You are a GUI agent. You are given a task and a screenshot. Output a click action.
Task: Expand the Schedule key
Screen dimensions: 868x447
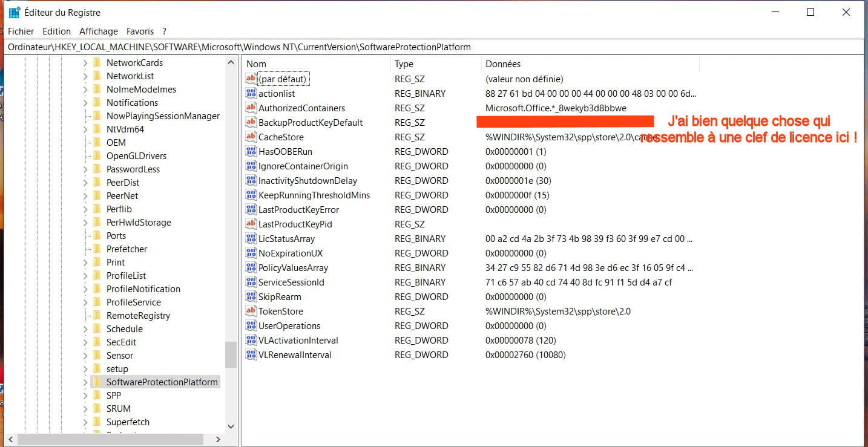tap(85, 328)
